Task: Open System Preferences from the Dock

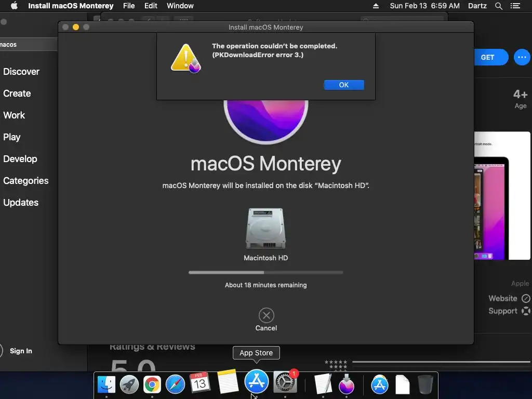Action: click(285, 382)
